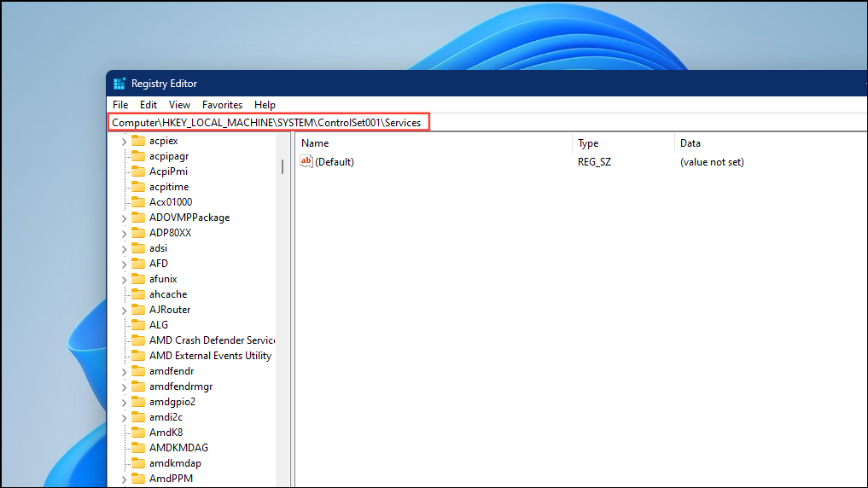Click the Registry Editor app icon in title bar
Image resolution: width=868 pixels, height=488 pixels.
click(x=119, y=84)
